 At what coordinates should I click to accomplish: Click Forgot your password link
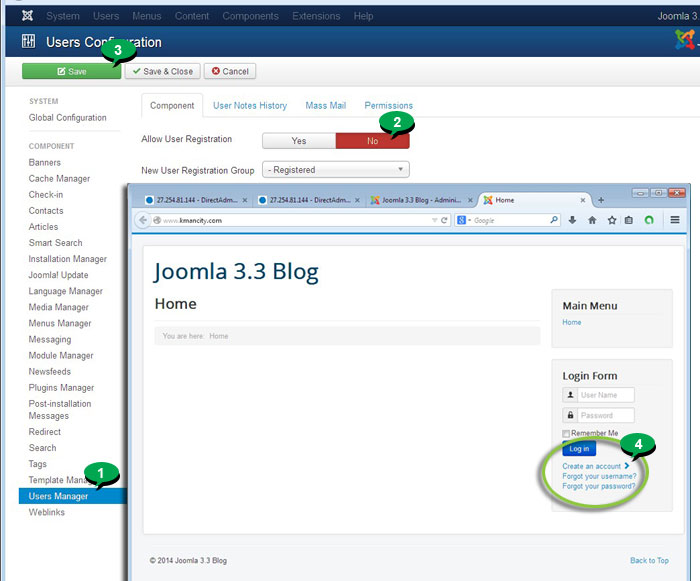599,486
